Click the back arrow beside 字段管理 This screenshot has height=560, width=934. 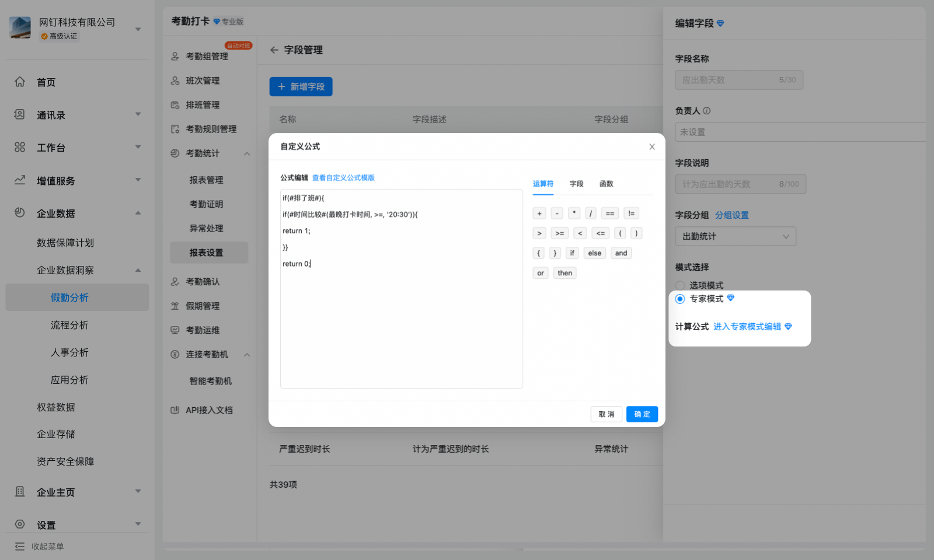coord(274,50)
